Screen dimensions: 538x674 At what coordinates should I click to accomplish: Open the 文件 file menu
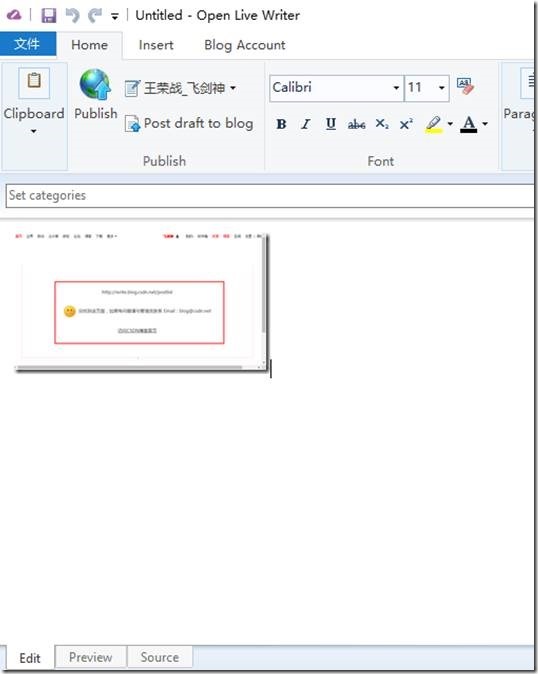(27, 43)
